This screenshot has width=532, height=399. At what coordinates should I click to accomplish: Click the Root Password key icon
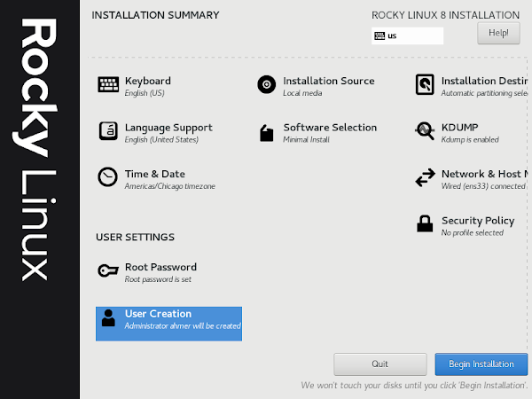108,270
